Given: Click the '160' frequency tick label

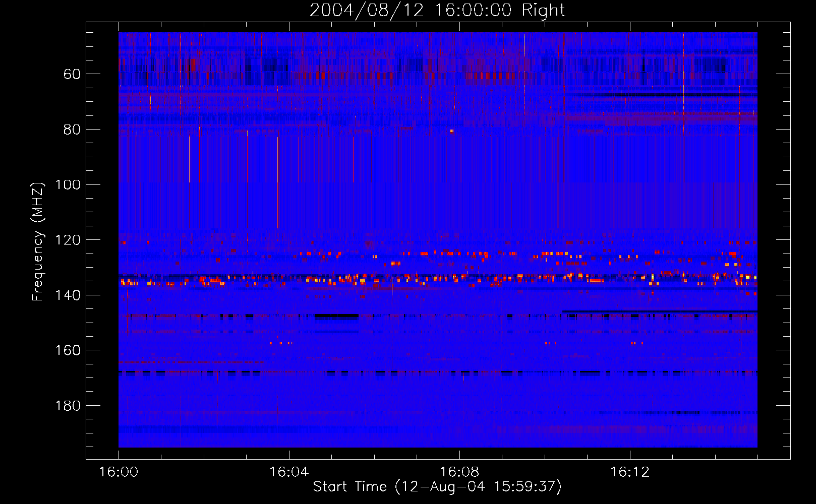Looking at the screenshot, I should click(68, 351).
